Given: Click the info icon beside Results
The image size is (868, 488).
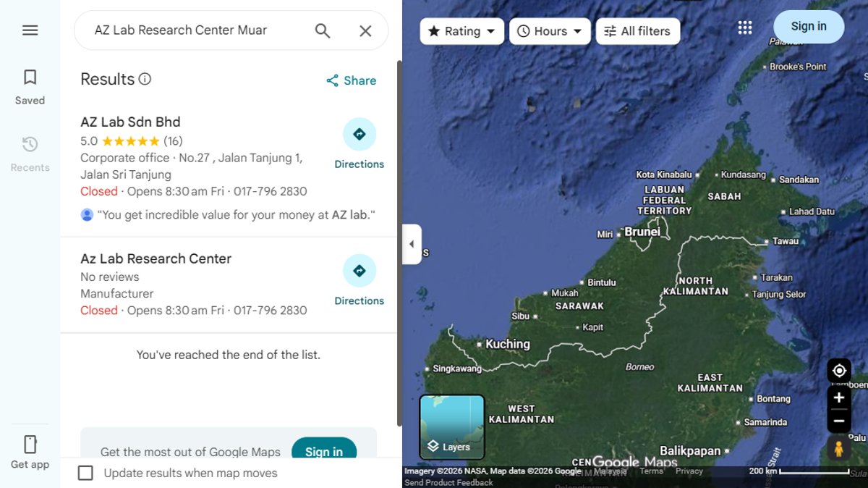Looking at the screenshot, I should pyautogui.click(x=145, y=79).
